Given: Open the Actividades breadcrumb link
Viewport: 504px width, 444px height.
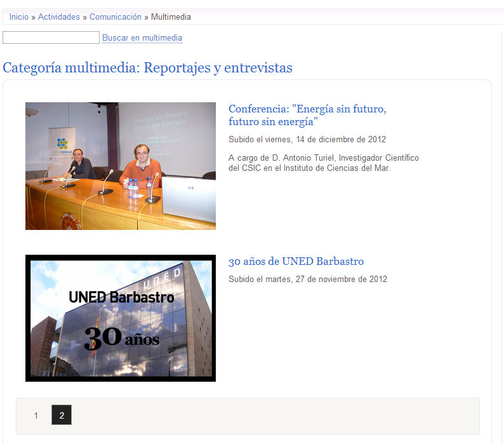Looking at the screenshot, I should point(59,17).
